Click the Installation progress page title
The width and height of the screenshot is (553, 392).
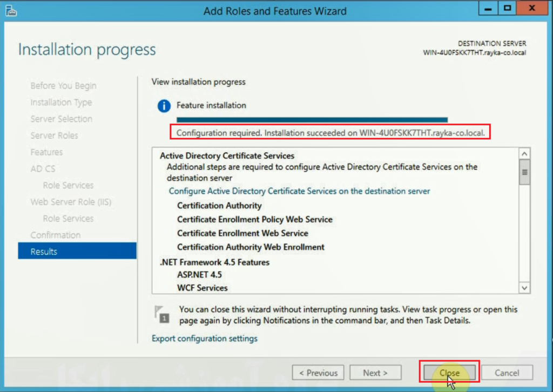click(87, 49)
